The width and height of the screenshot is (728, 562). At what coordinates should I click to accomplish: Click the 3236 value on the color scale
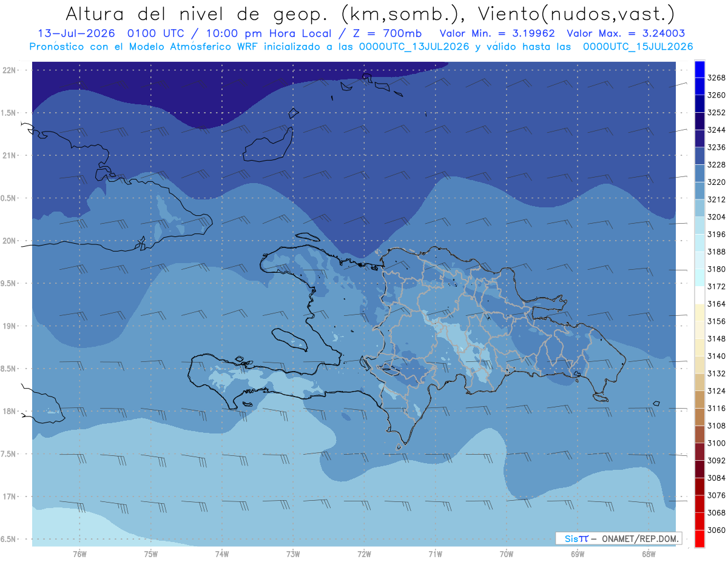pyautogui.click(x=716, y=147)
